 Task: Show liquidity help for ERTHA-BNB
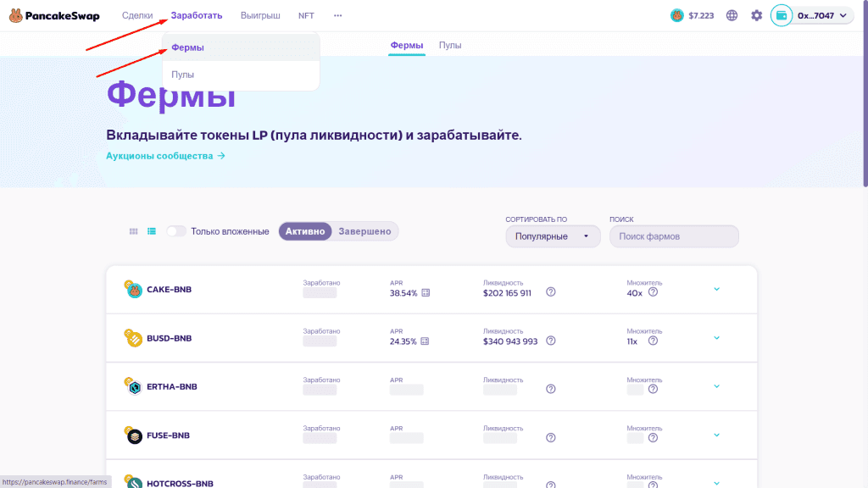tap(550, 389)
